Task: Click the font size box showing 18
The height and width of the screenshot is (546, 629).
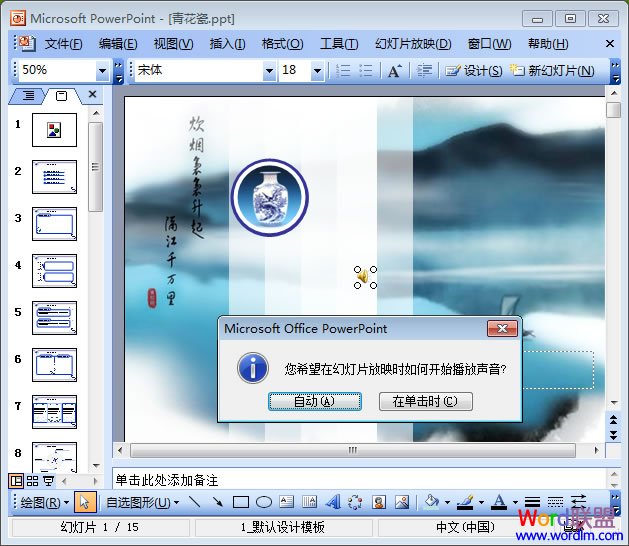Action: pyautogui.click(x=295, y=71)
